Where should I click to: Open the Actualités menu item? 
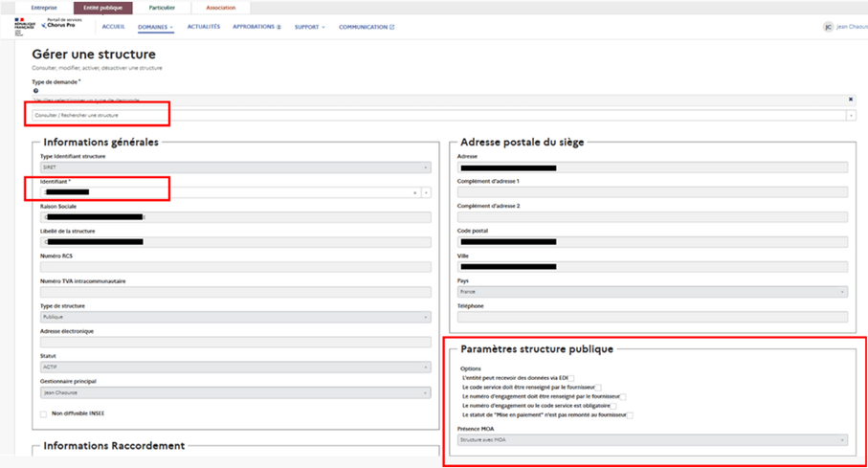[203, 27]
